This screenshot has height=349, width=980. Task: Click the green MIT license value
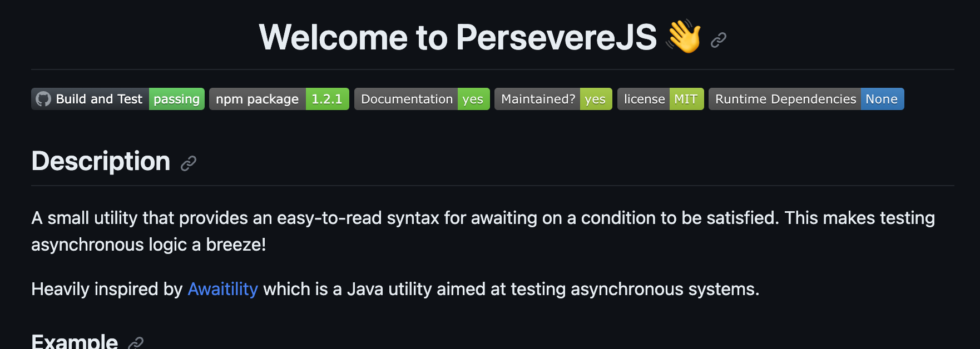[686, 99]
